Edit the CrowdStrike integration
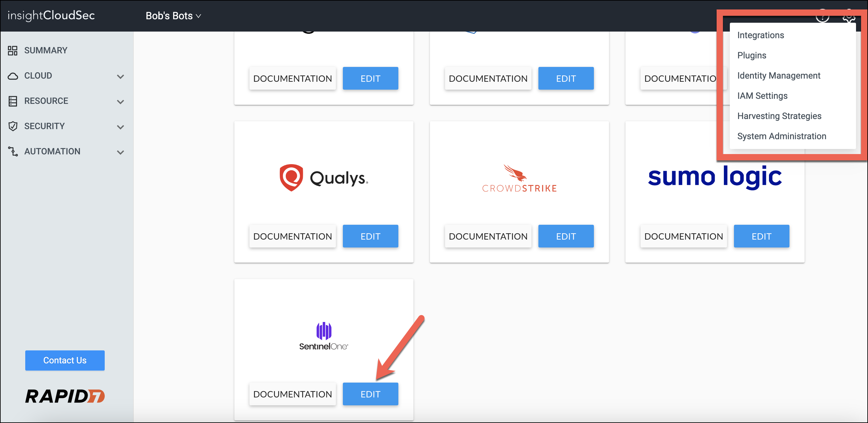Screen dimensions: 868x423 pos(566,236)
